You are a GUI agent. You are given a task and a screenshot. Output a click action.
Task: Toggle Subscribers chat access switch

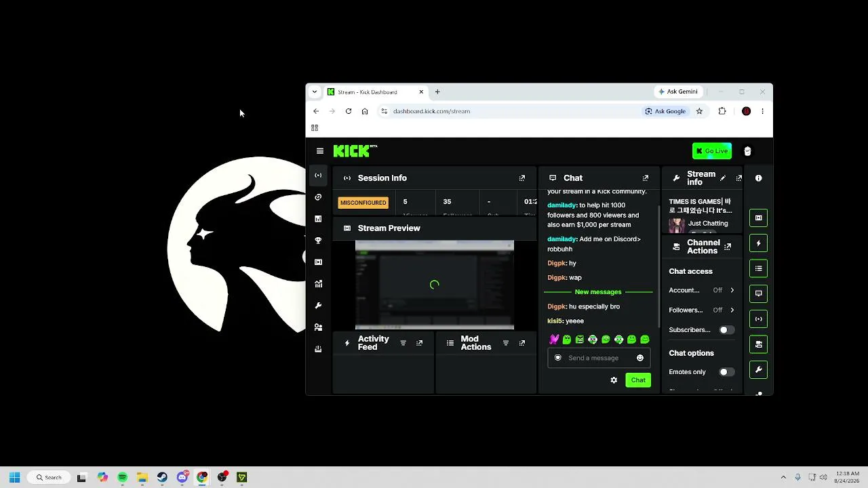click(x=726, y=330)
